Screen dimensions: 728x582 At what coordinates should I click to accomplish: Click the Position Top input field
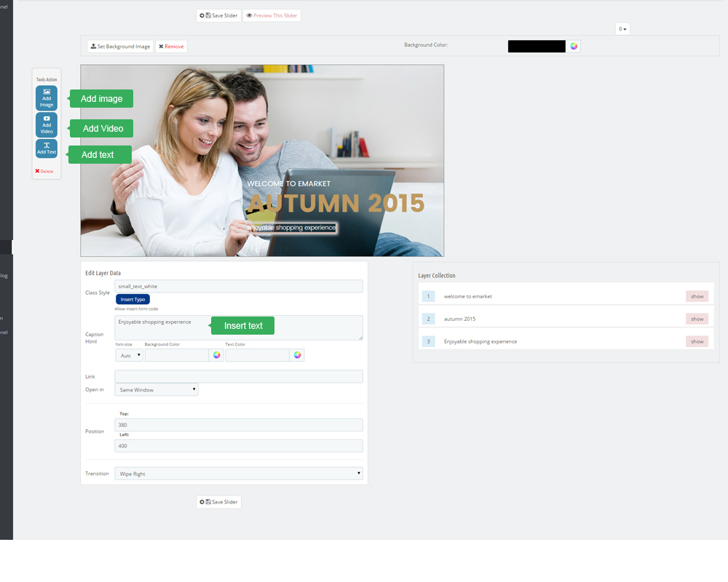[x=239, y=425]
